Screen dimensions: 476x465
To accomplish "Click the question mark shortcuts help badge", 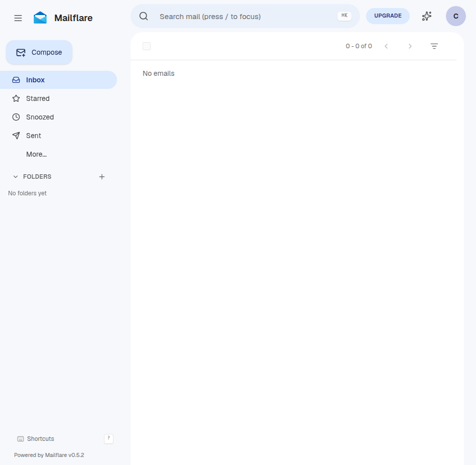I will pos(108,438).
